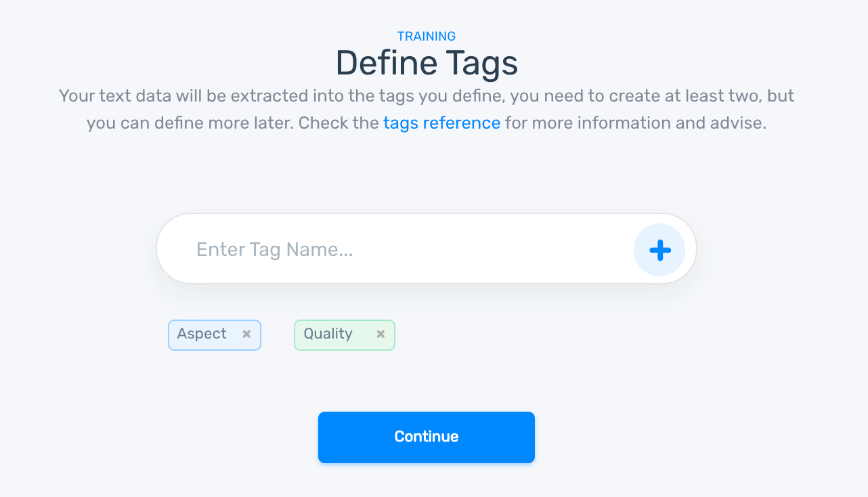Click the blue plus icon to add tag
The width and height of the screenshot is (868, 497).
point(659,250)
